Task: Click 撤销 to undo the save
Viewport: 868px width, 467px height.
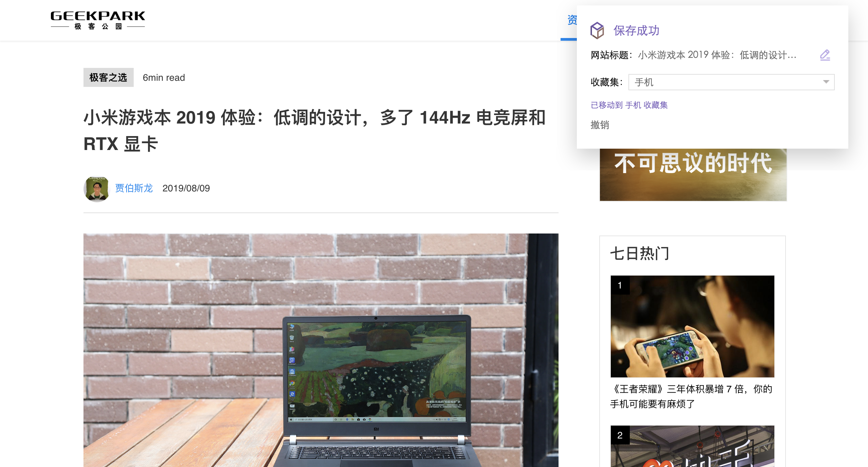Action: click(600, 125)
